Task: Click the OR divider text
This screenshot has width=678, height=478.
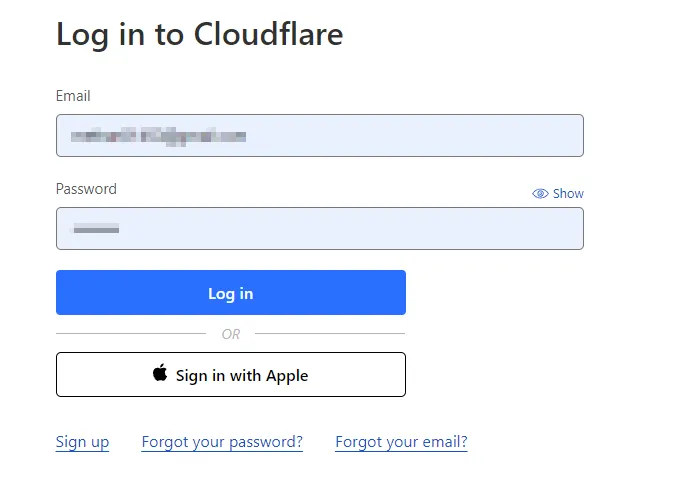Action: pos(231,334)
